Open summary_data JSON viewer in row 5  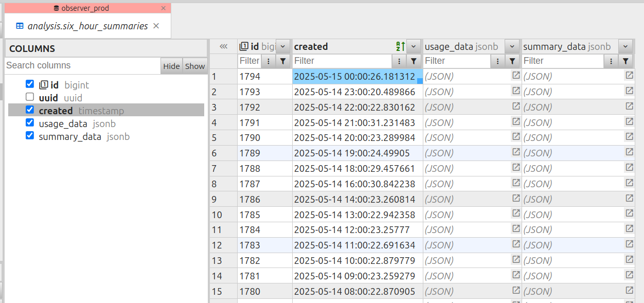point(629,137)
